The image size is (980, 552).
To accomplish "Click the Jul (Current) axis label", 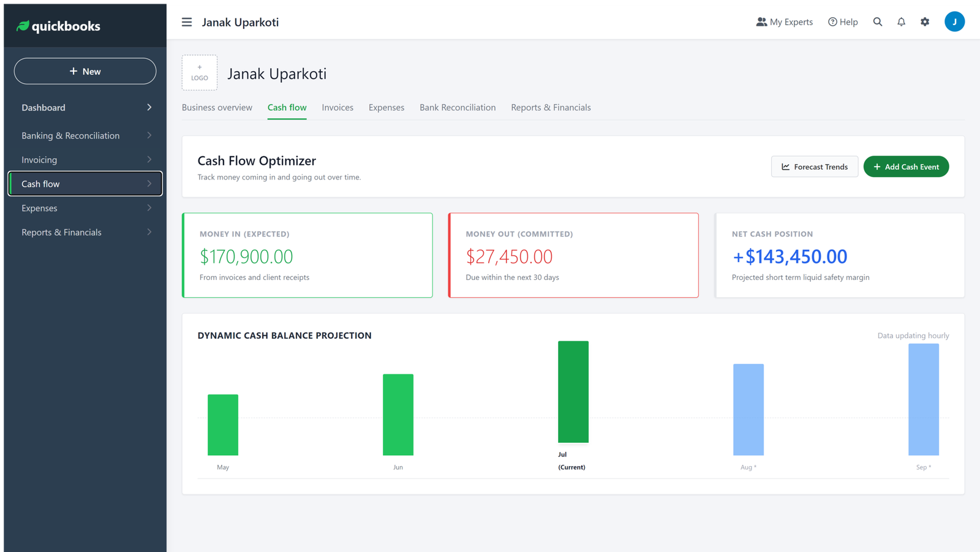I will [x=571, y=461].
